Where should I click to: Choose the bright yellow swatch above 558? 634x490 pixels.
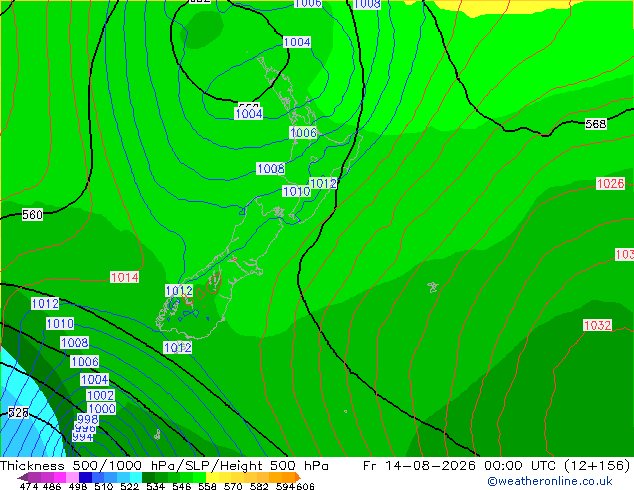pyautogui.click(x=212, y=477)
